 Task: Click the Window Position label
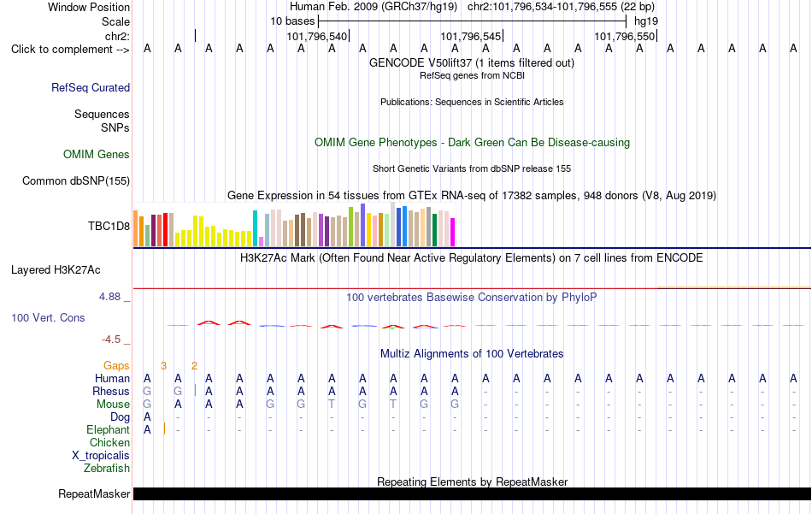89,7
